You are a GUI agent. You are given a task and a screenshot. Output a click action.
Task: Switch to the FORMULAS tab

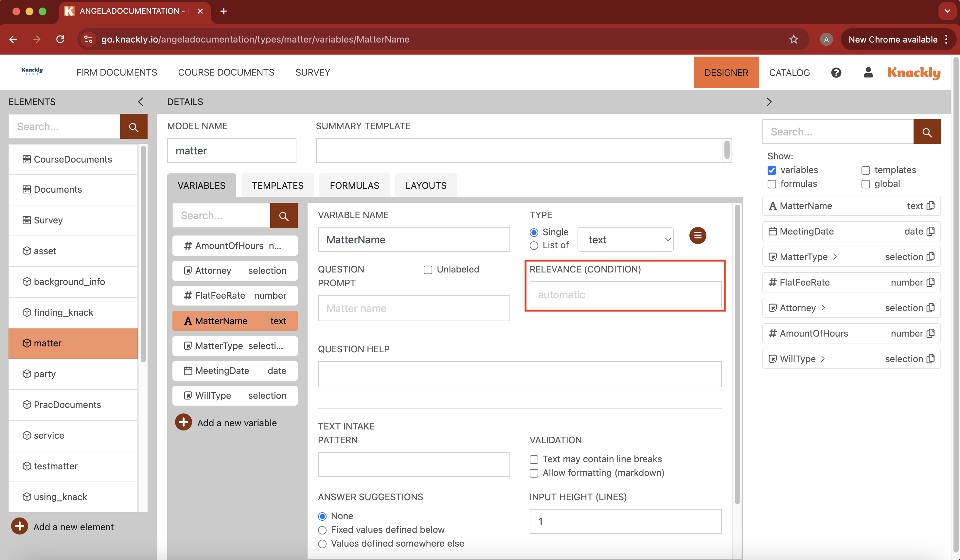point(354,185)
